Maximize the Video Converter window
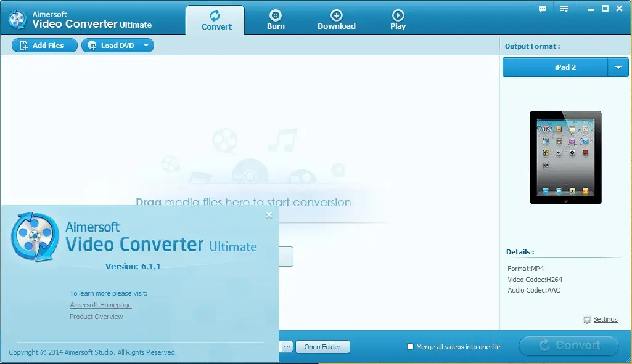 tap(605, 9)
